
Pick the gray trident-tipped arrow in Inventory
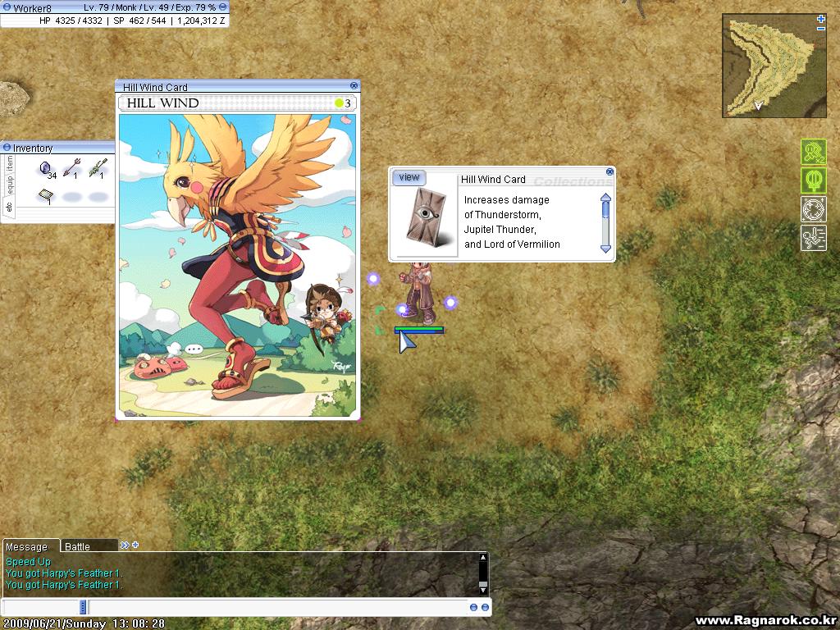72,168
